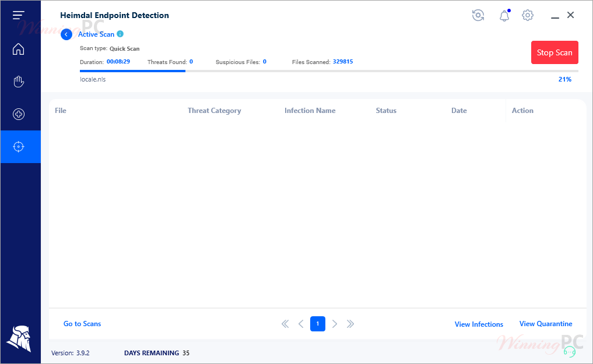Click the locale.nls current file name
This screenshot has height=364, width=593.
point(93,79)
